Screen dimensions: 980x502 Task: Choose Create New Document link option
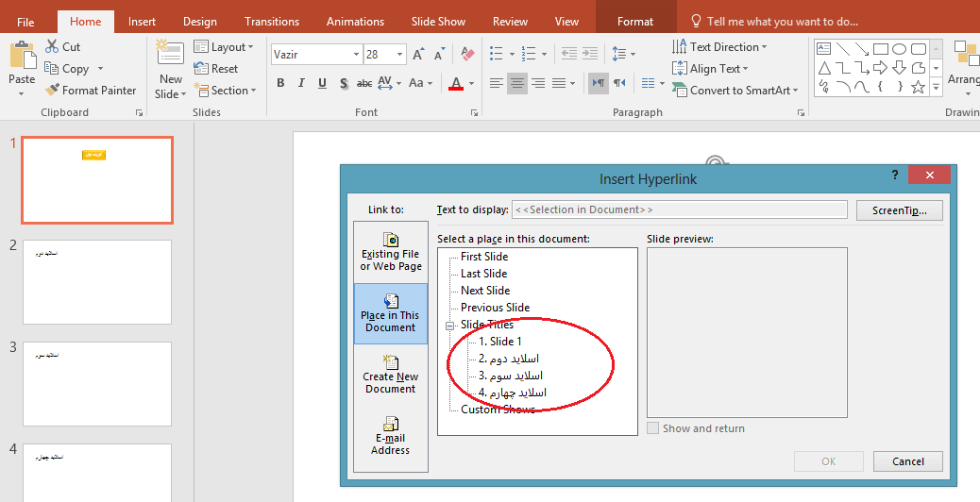point(391,375)
